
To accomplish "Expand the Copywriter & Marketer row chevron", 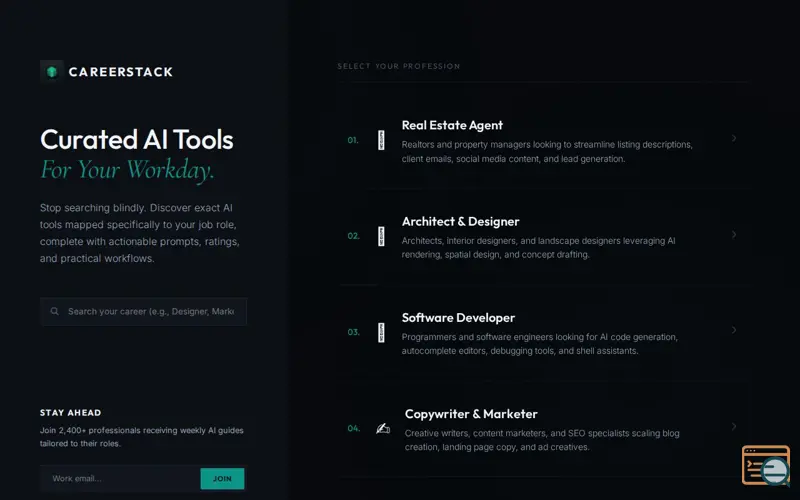I will point(734,426).
